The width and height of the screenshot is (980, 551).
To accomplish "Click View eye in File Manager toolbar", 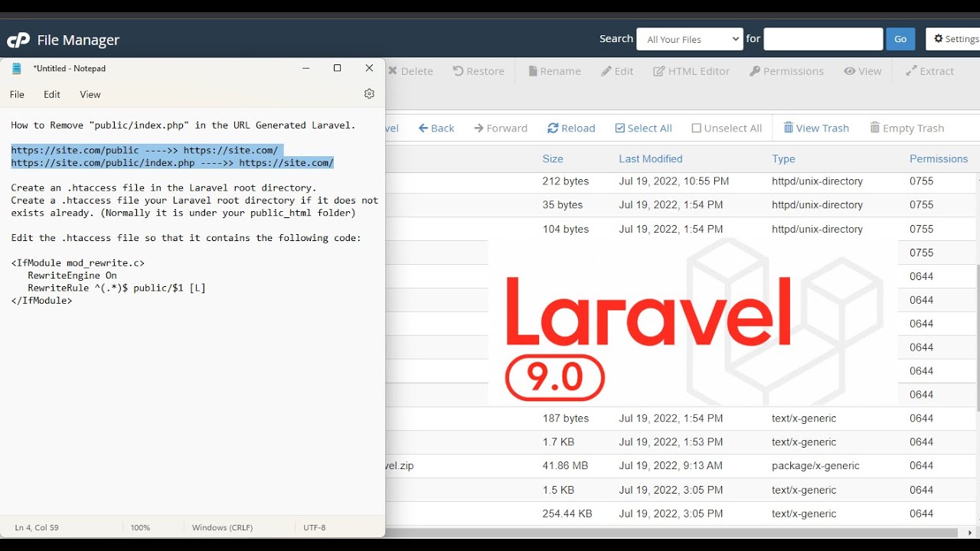I will coord(863,71).
